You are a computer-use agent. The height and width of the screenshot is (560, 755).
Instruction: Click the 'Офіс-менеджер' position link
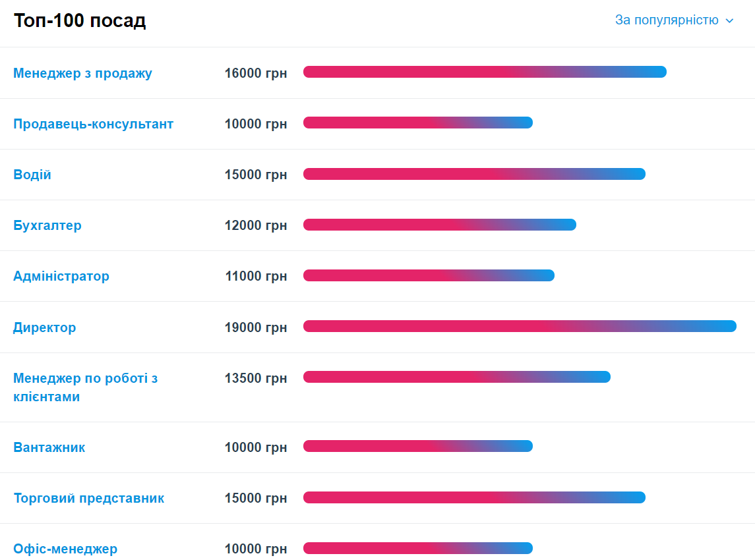coord(65,549)
